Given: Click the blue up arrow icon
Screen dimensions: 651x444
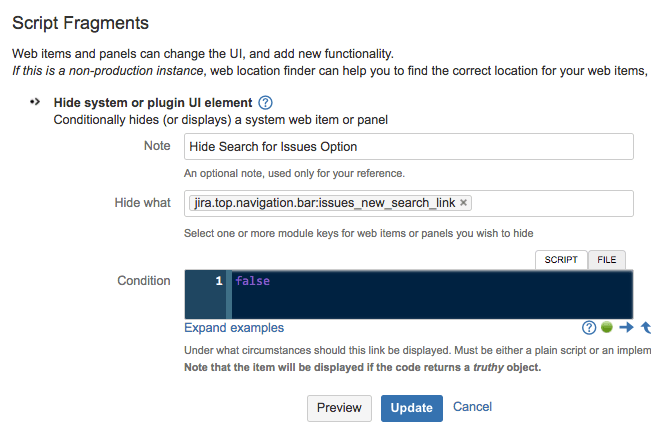Looking at the screenshot, I should [x=645, y=327].
